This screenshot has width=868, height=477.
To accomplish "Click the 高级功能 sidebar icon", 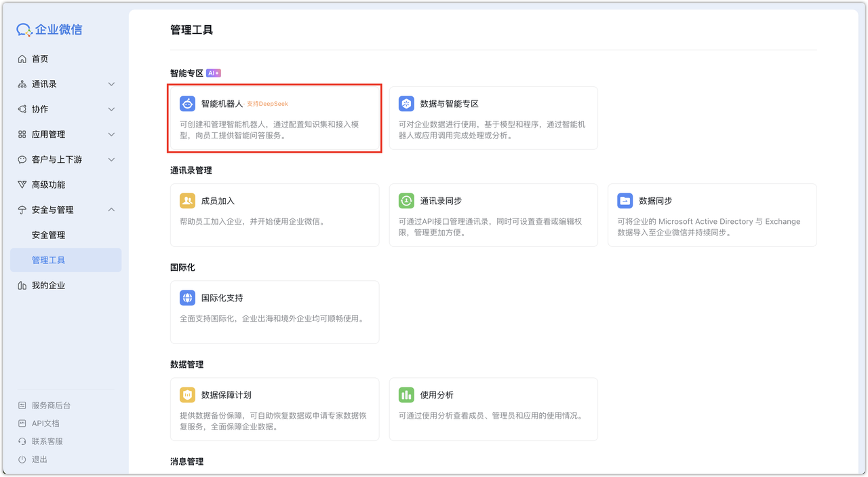I will click(22, 184).
